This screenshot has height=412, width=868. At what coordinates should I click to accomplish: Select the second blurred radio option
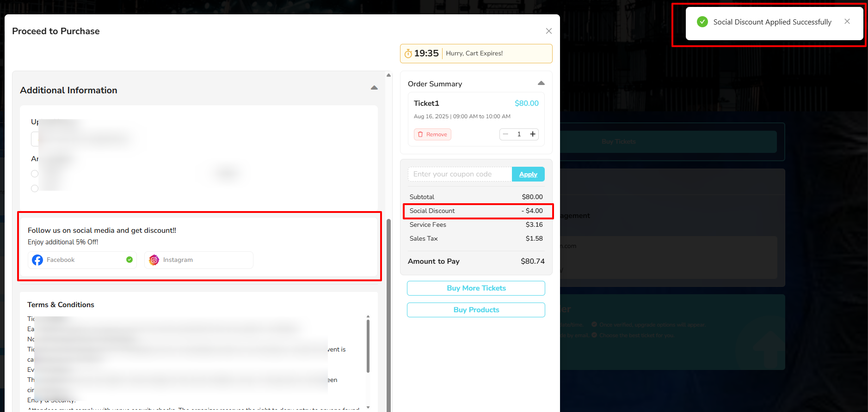(x=35, y=188)
